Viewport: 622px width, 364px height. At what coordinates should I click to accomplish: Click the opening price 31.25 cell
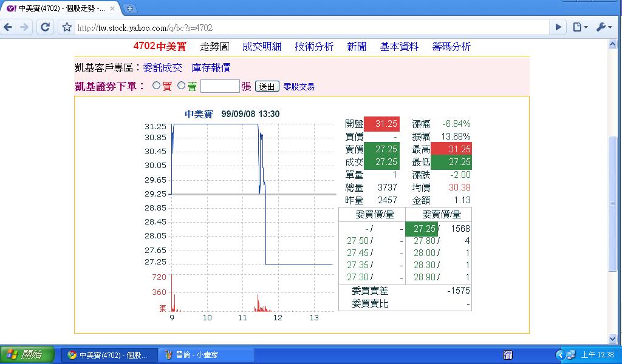click(x=381, y=124)
